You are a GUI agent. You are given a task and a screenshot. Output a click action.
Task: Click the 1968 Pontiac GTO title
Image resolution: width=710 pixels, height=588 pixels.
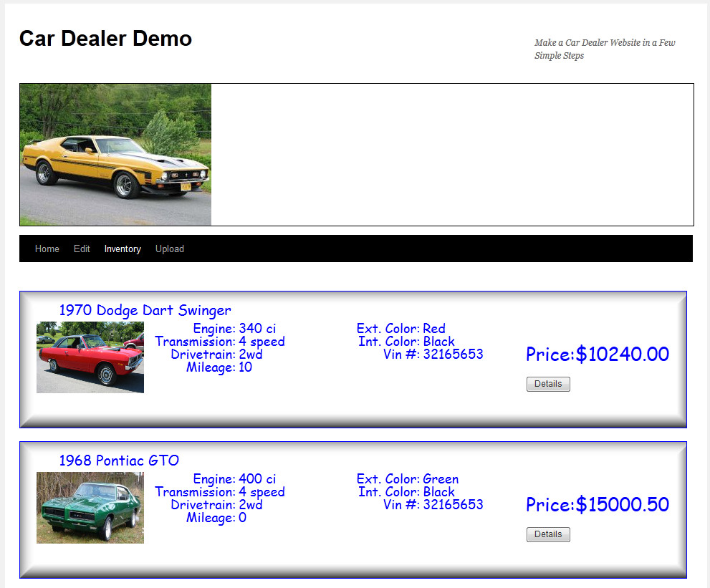119,461
